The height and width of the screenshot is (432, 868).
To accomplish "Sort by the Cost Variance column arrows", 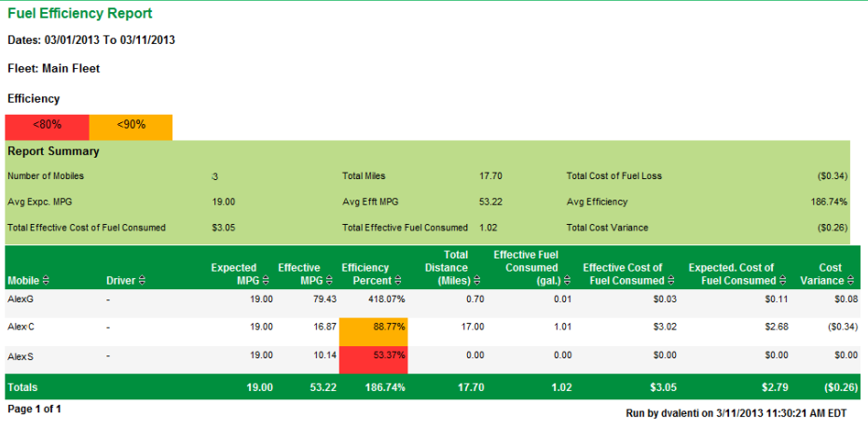I will 850,281.
